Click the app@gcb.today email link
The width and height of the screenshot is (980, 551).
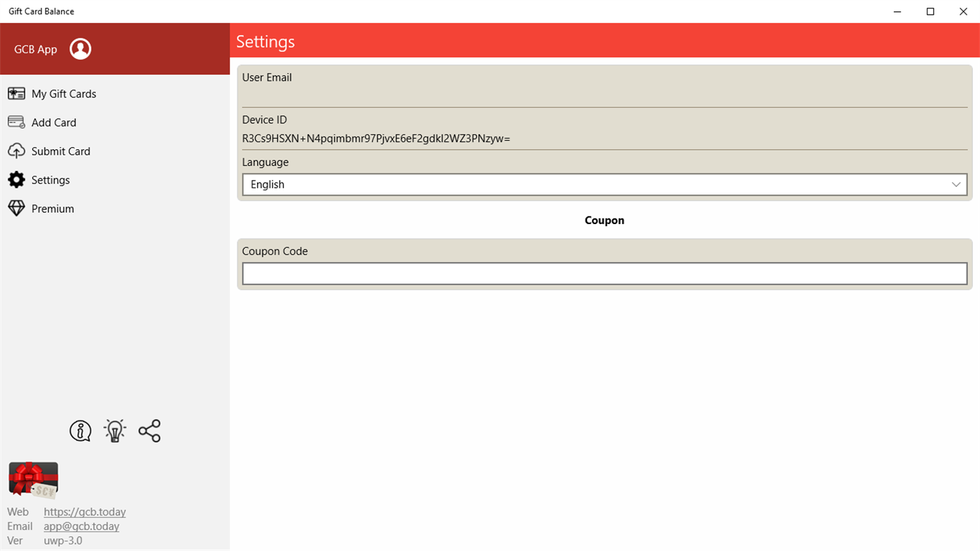pyautogui.click(x=81, y=526)
